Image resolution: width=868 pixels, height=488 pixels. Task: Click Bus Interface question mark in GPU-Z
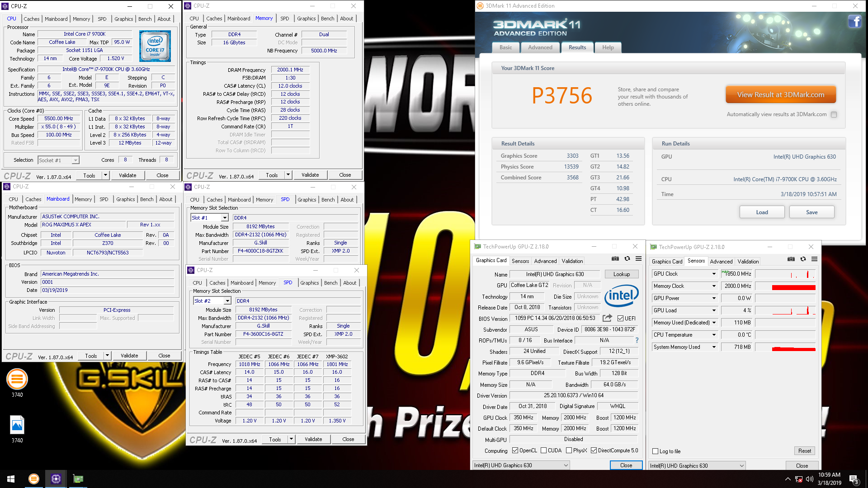tap(637, 340)
